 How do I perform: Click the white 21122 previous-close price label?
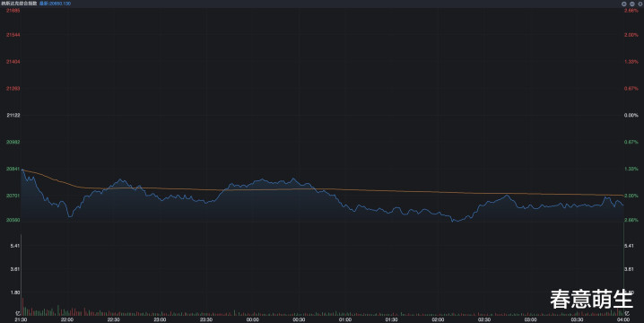click(13, 116)
